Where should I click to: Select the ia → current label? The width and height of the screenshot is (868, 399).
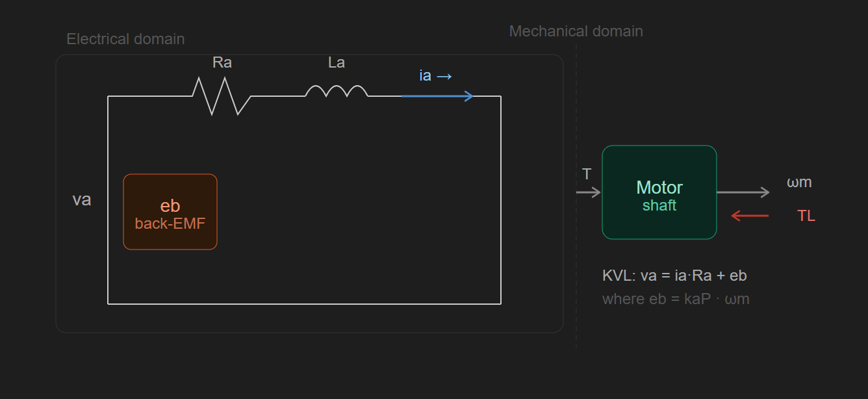point(435,76)
